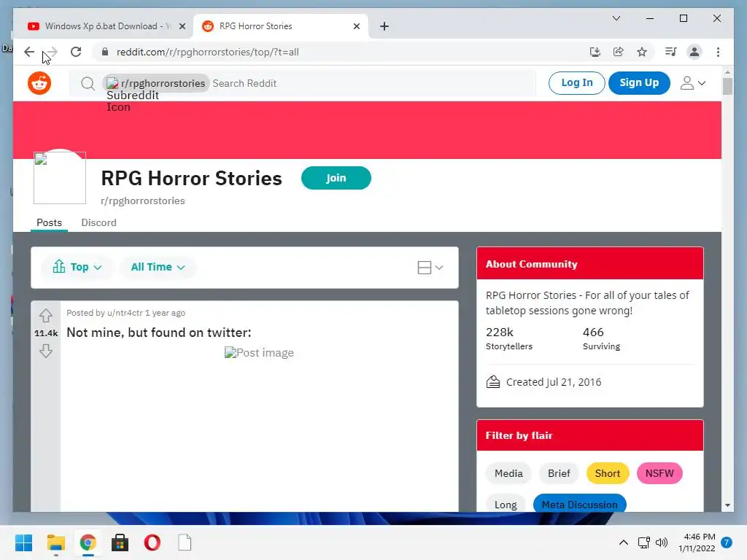Filter by Short flair
Viewport: 747px width, 560px height.
pos(608,473)
